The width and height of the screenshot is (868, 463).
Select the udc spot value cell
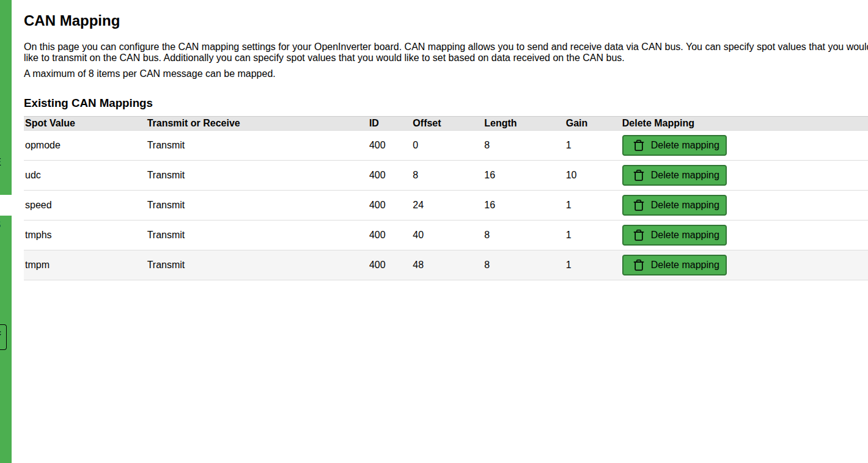33,175
